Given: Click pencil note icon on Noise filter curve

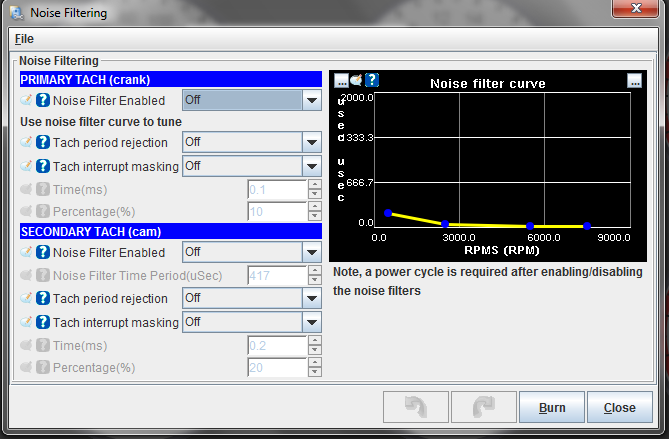Looking at the screenshot, I should coord(356,80).
